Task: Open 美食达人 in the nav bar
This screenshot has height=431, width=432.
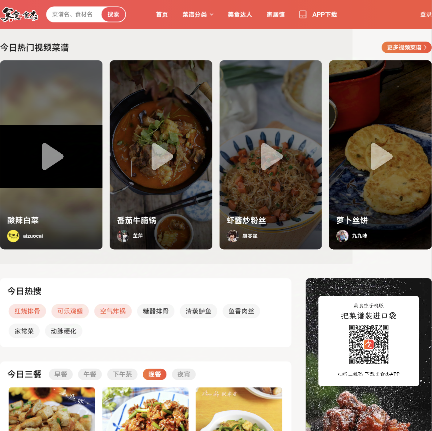Action: pyautogui.click(x=240, y=14)
